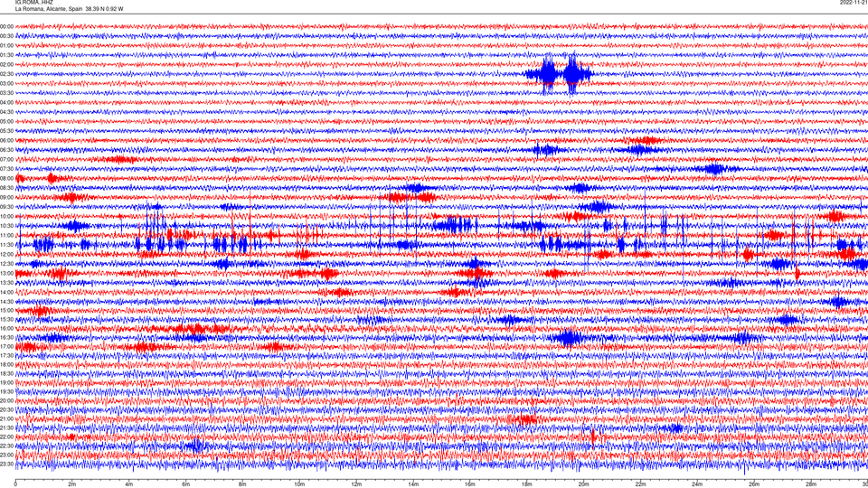The width and height of the screenshot is (868, 488).
Task: Select the 14m tick label on the minute axis
Action: pos(413,484)
